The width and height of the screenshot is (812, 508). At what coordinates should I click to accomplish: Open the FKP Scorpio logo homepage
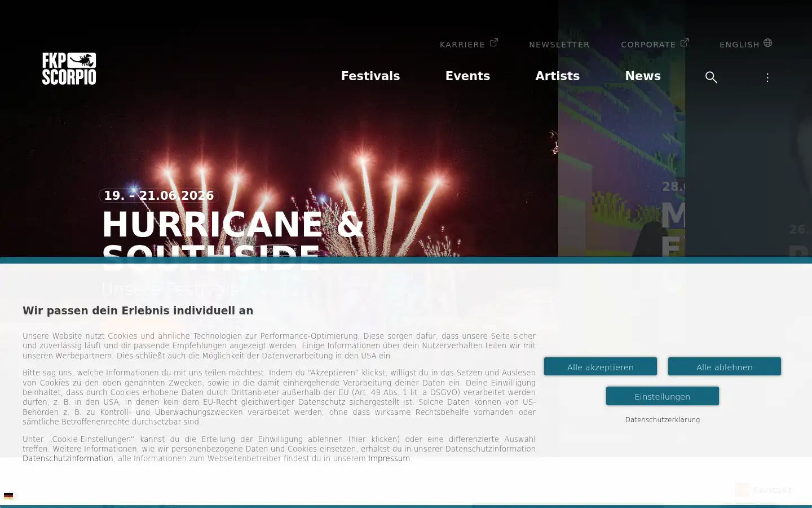[x=69, y=69]
